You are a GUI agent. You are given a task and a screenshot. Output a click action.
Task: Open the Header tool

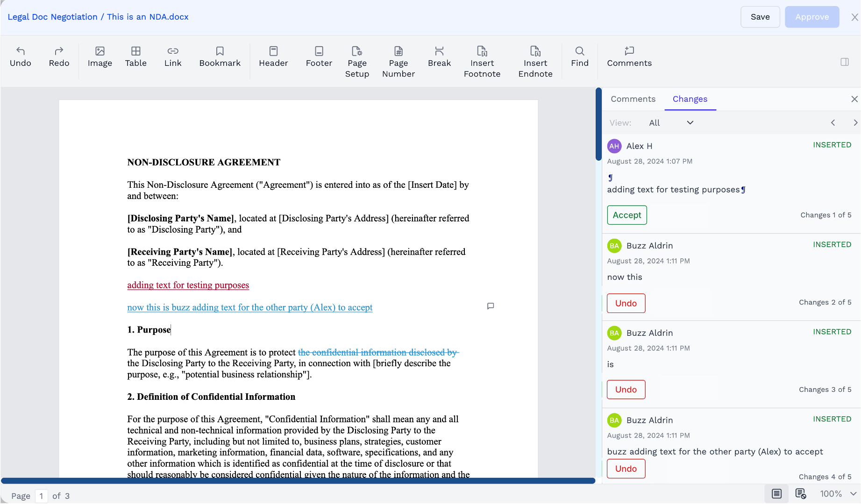(273, 57)
